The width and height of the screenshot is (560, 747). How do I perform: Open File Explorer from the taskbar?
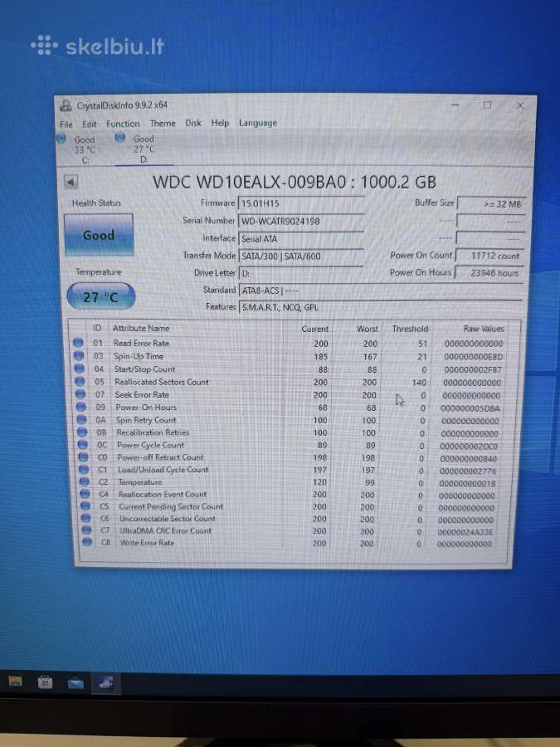coord(15,682)
